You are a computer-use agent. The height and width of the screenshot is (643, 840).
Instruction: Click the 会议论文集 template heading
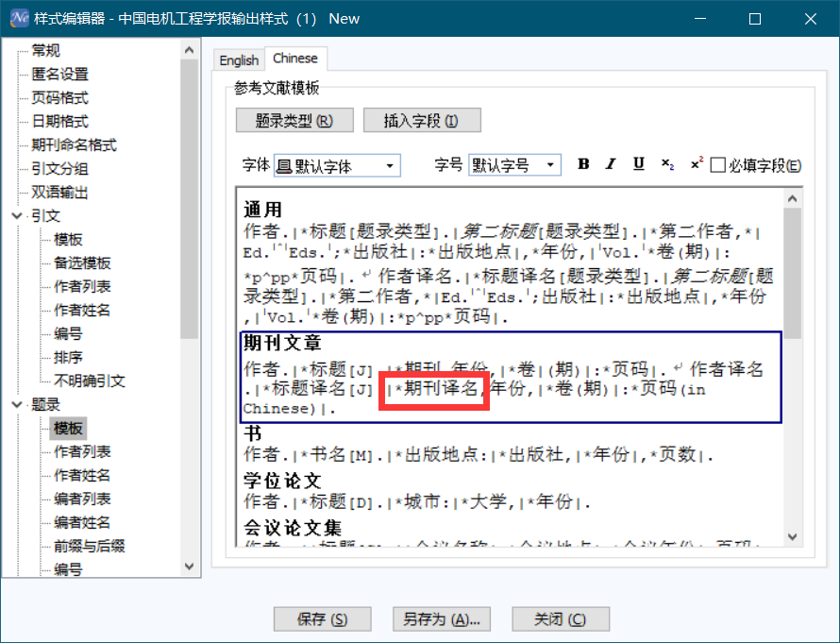click(x=293, y=528)
